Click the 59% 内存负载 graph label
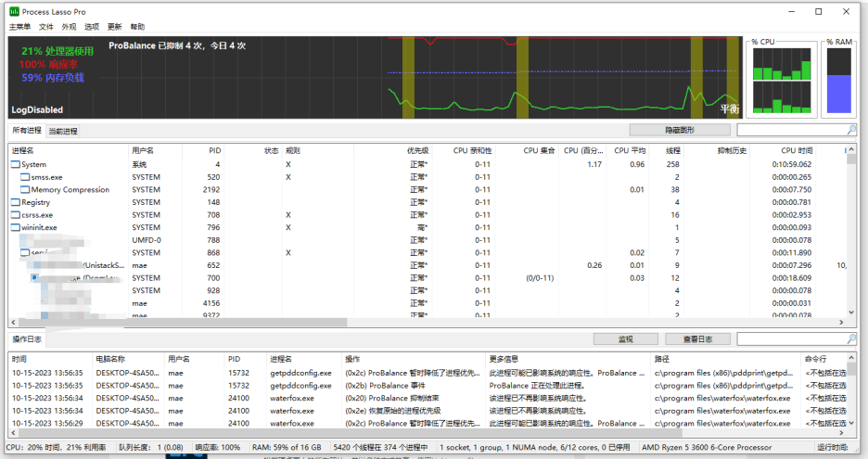 53,78
